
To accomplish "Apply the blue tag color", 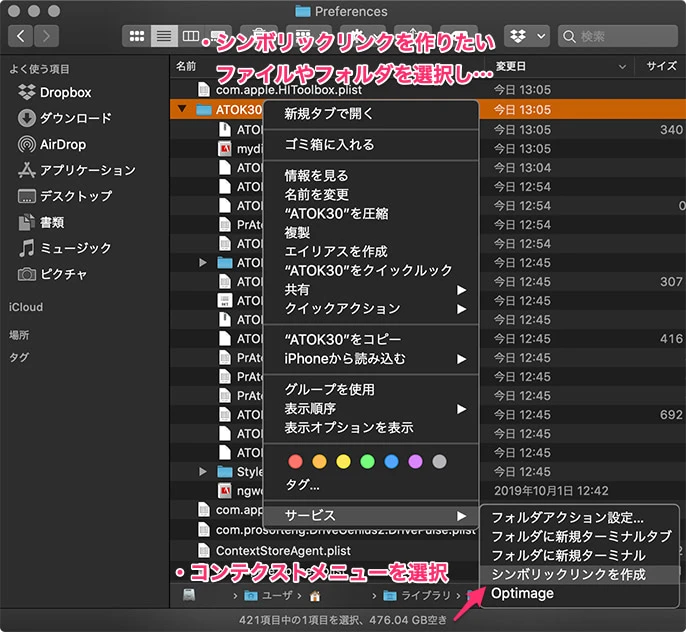I will 392,461.
